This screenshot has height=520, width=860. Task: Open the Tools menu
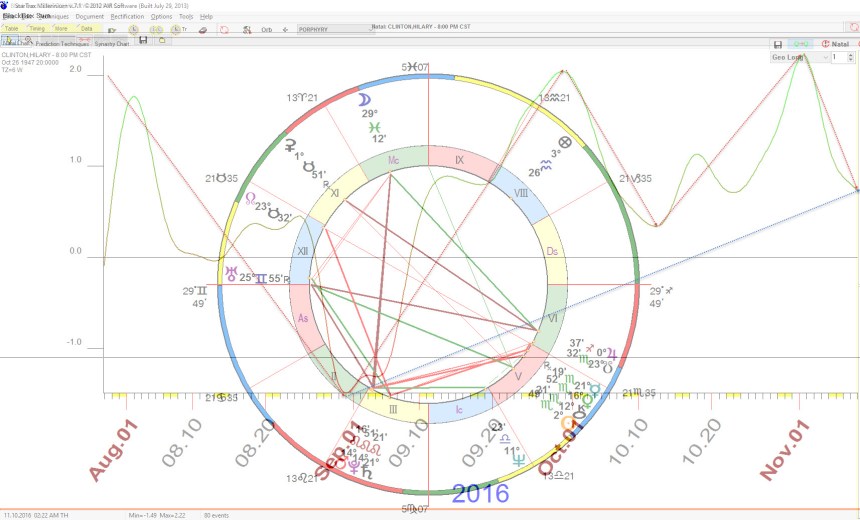coord(186,16)
